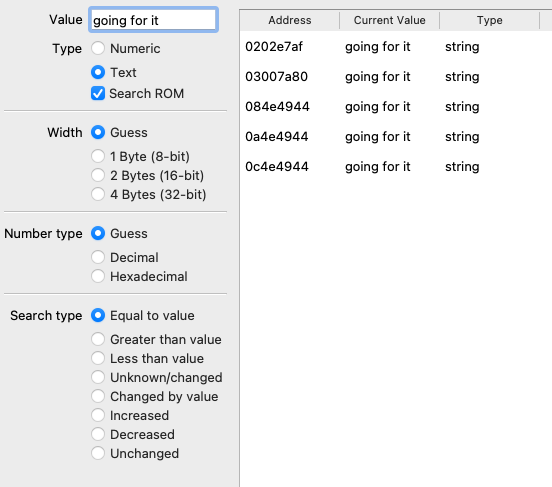This screenshot has height=487, width=552.
Task: Choose 1 Byte (8-bit) width
Action: pyautogui.click(x=98, y=156)
